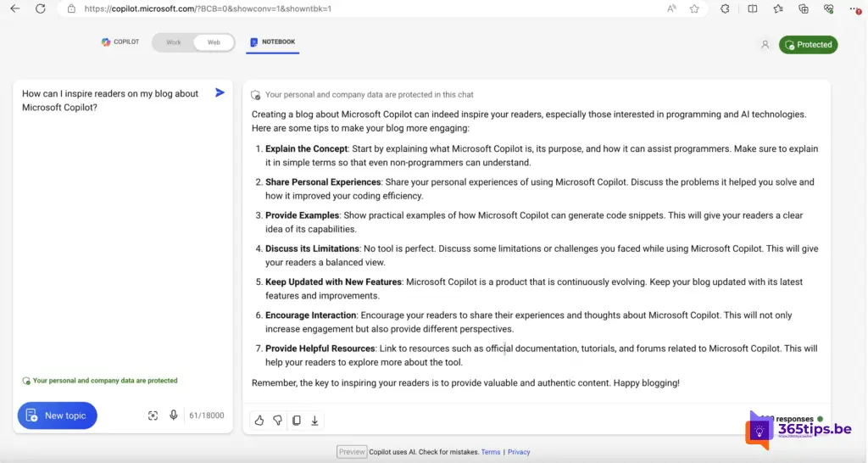
Task: Select the Web toggle option
Action: click(x=214, y=42)
